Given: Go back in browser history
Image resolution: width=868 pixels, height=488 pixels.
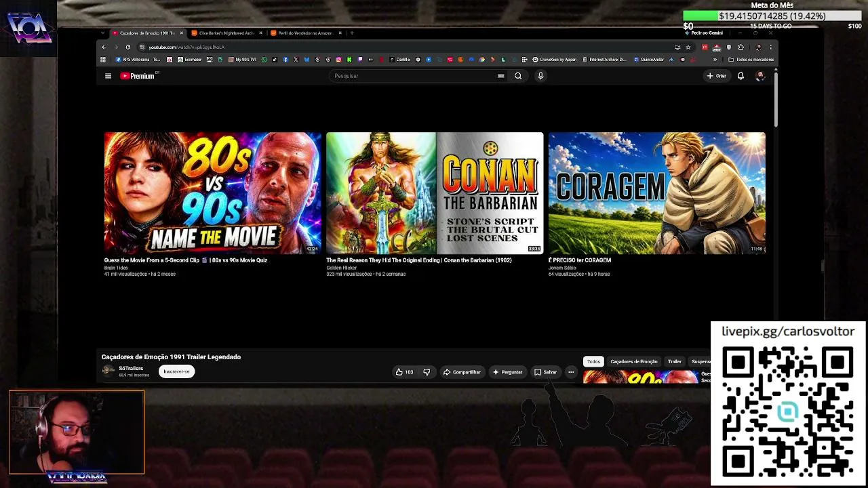Looking at the screenshot, I should (x=104, y=47).
